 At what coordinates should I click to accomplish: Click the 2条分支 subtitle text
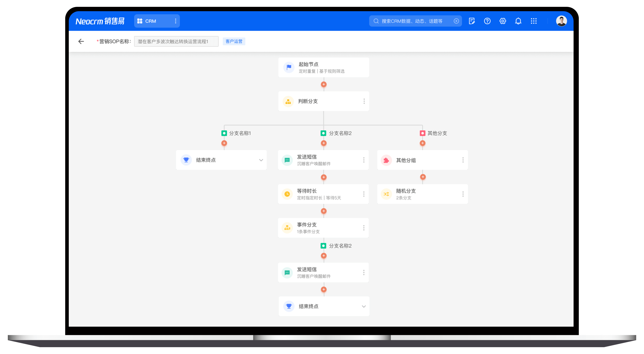click(x=404, y=198)
